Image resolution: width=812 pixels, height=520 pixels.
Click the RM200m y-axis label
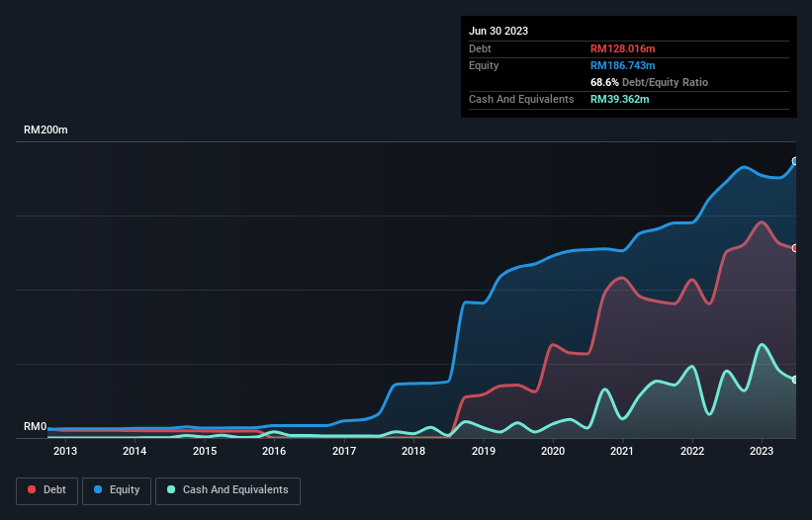[45, 130]
